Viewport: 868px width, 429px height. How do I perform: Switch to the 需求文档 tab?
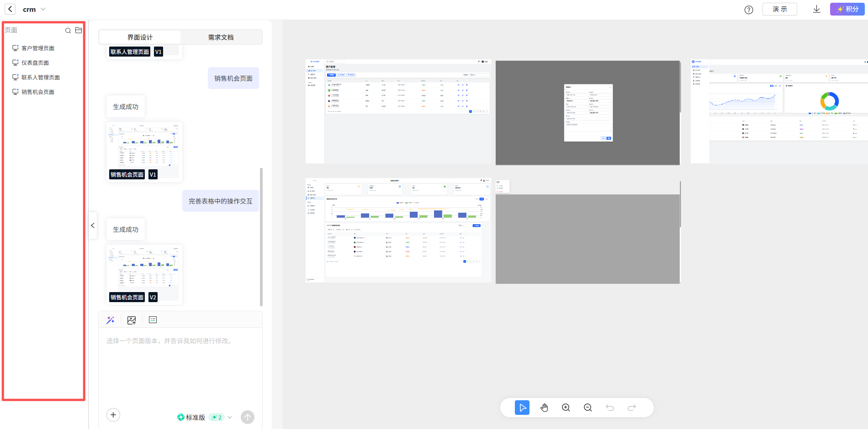click(x=221, y=37)
